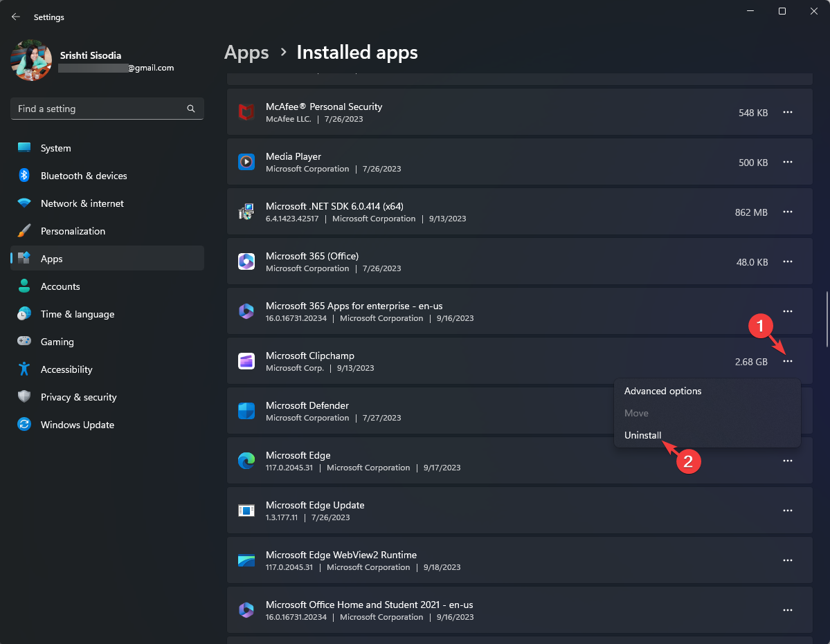Click the Media Player app icon
Image resolution: width=830 pixels, height=644 pixels.
point(246,162)
